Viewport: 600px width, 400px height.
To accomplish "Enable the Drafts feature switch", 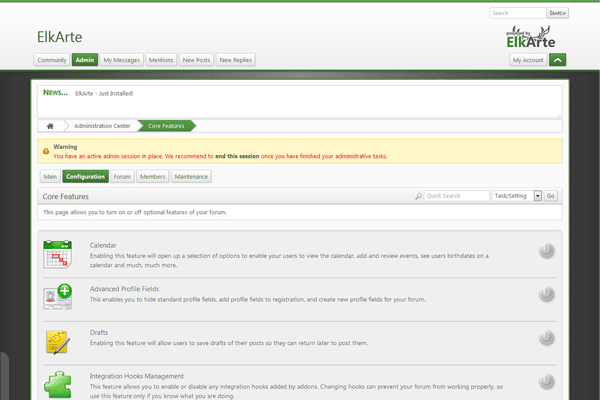I will pos(546,338).
